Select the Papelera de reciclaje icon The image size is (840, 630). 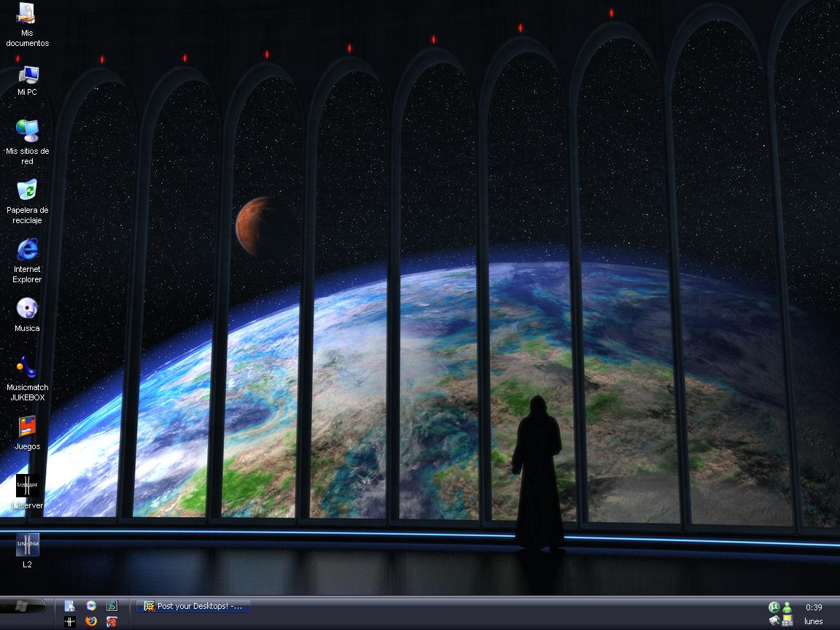(x=27, y=201)
